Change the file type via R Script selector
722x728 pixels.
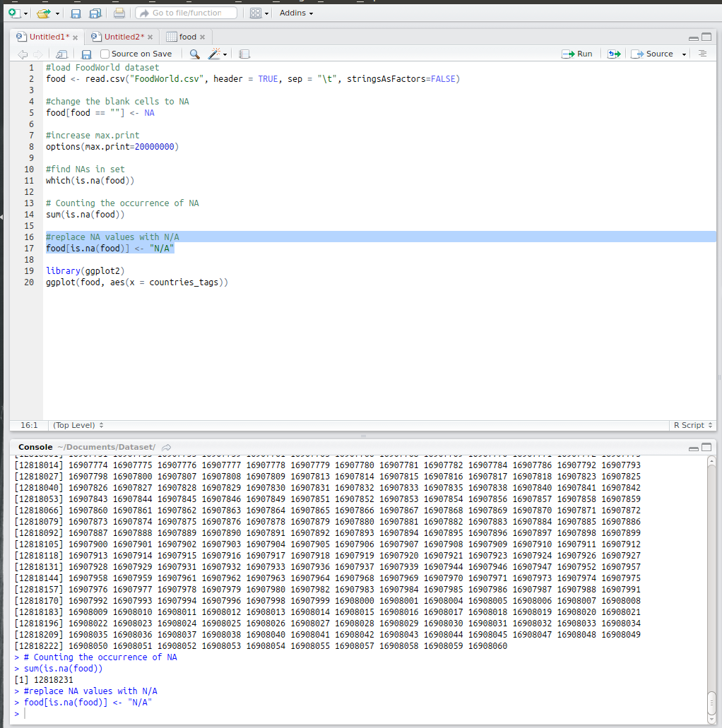(693, 425)
